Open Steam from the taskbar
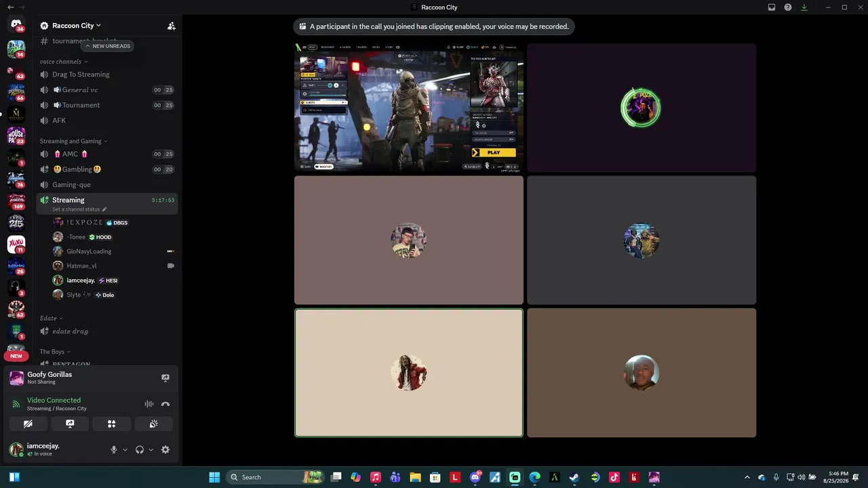Image resolution: width=868 pixels, height=488 pixels. click(x=574, y=477)
